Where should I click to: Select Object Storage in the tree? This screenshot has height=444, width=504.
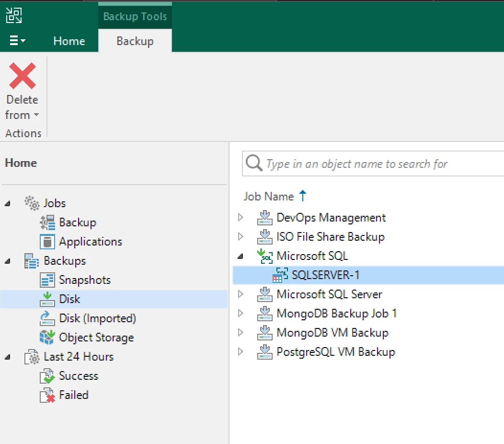96,337
